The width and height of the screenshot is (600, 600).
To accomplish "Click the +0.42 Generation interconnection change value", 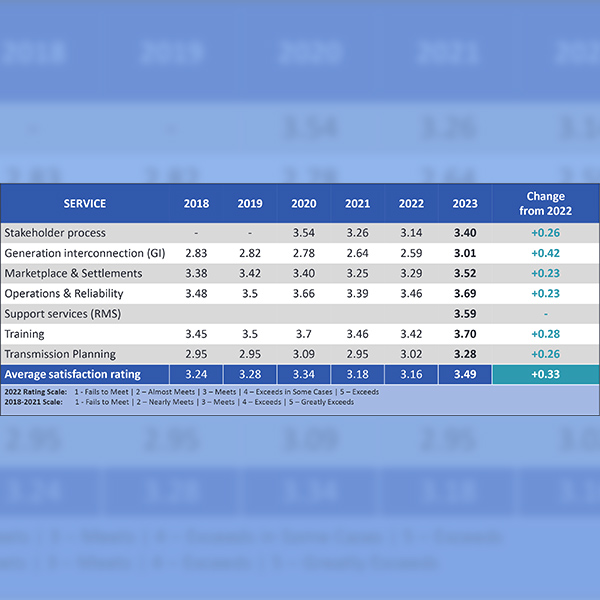I will (x=545, y=253).
